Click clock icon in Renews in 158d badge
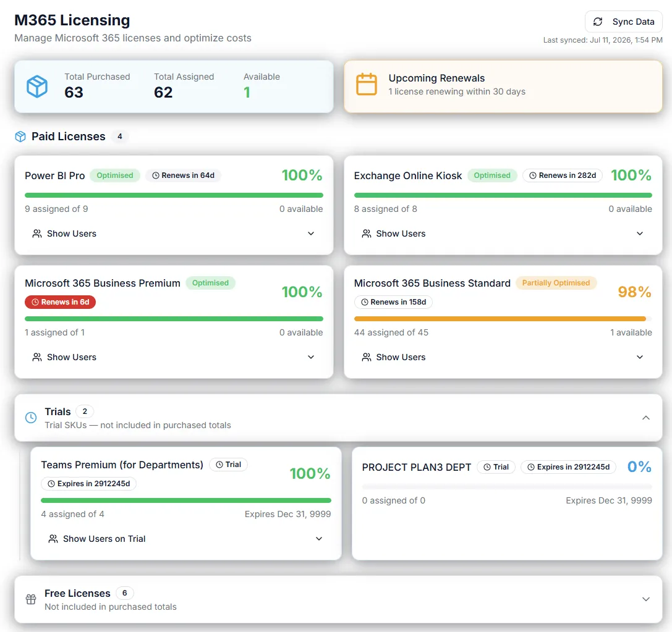Image resolution: width=672 pixels, height=632 pixels. point(365,302)
